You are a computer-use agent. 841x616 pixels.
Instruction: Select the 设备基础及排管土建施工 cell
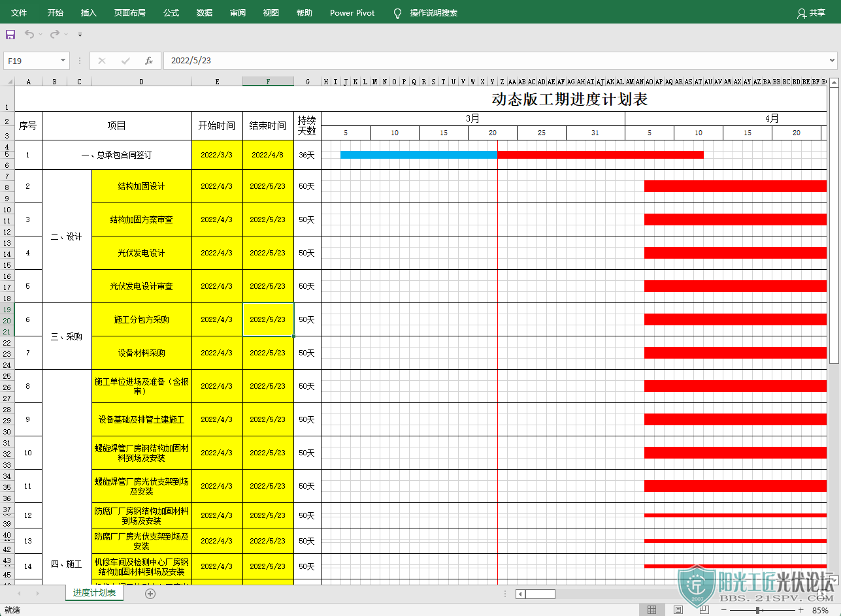pyautogui.click(x=142, y=419)
